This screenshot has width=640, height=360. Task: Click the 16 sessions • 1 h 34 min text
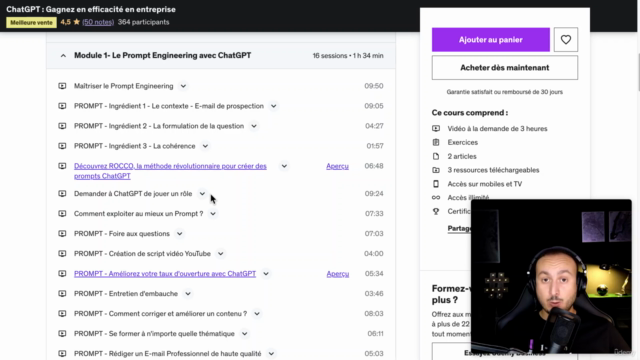(348, 56)
